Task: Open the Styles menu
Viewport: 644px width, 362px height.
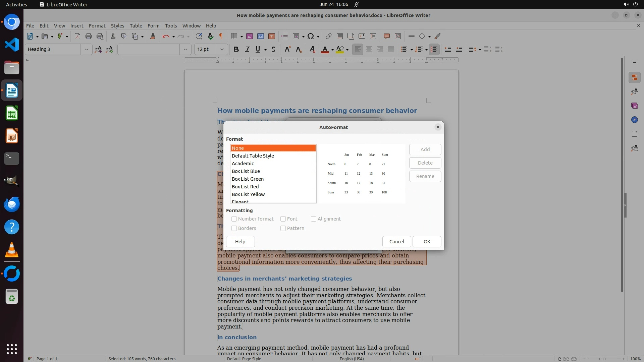Action: click(117, 25)
